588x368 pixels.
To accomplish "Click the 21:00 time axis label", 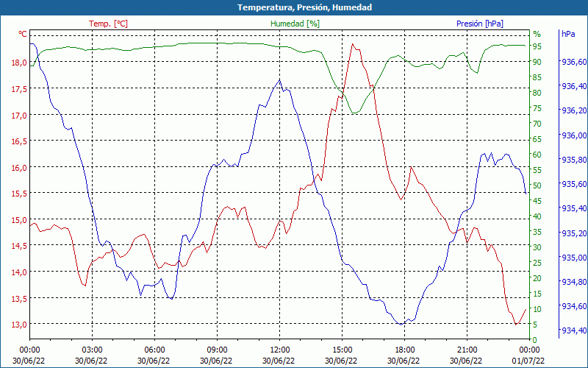I will pos(467,350).
